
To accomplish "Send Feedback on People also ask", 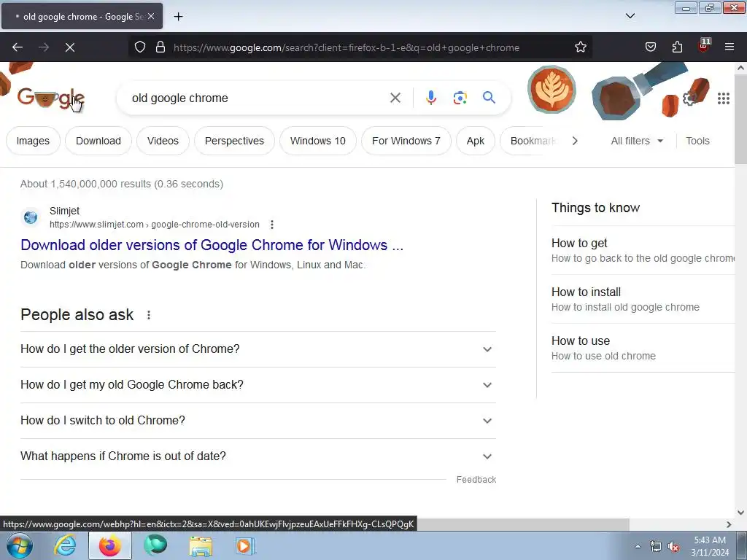I will (x=476, y=480).
